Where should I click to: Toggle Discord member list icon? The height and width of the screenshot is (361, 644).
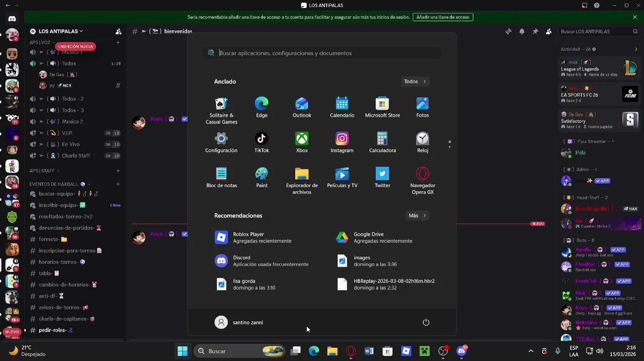click(x=549, y=31)
